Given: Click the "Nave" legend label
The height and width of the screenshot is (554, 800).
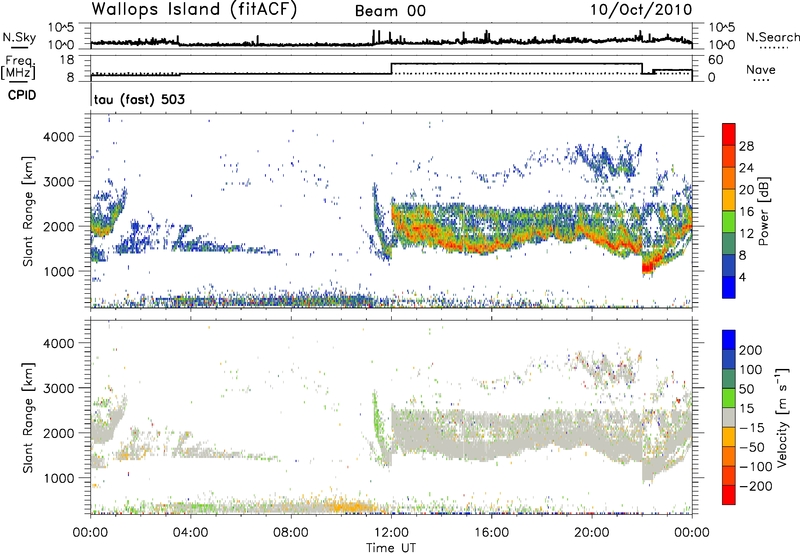Looking at the screenshot, I should [761, 69].
